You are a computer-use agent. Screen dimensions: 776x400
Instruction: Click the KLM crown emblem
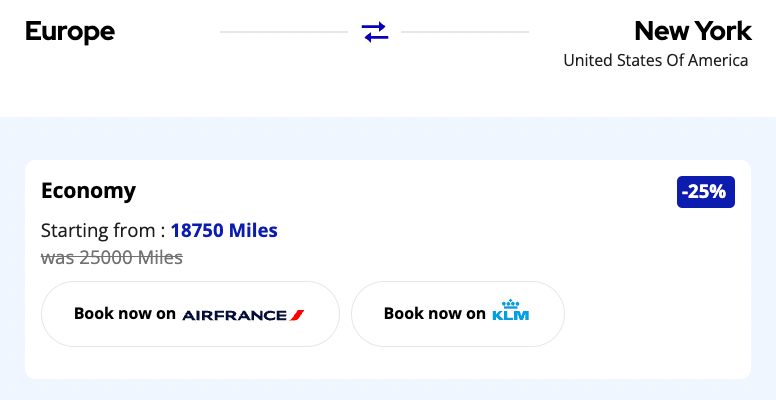[511, 303]
